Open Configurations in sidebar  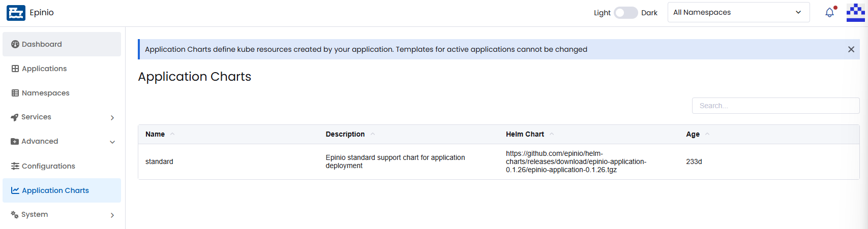tap(62, 166)
